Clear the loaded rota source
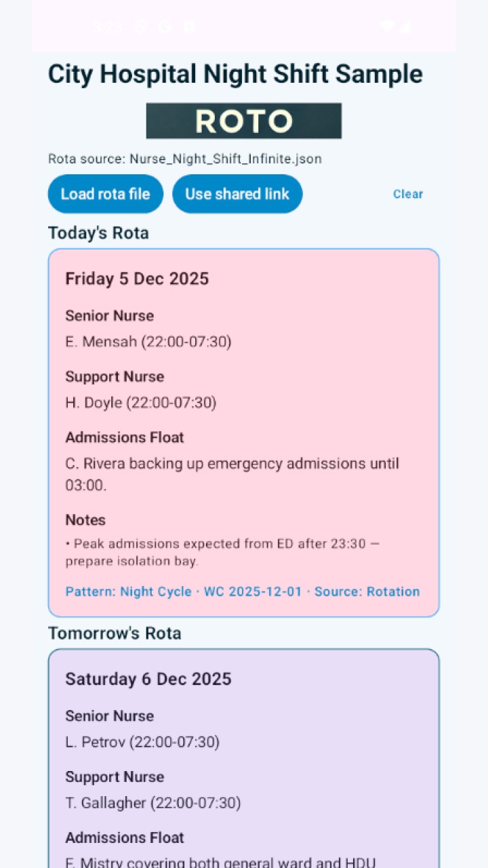The height and width of the screenshot is (868, 488). point(408,194)
